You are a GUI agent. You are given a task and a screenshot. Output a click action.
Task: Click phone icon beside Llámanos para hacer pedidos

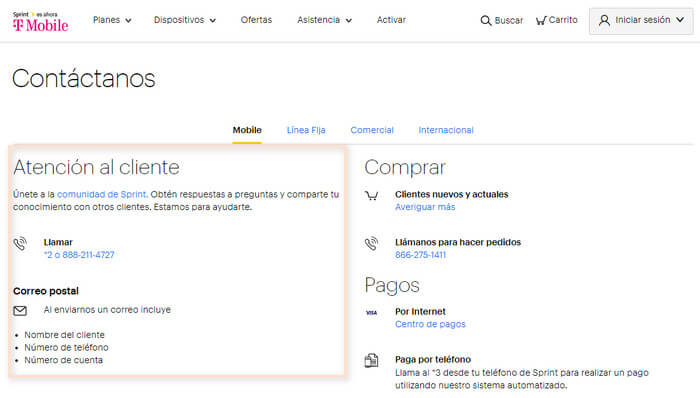click(x=371, y=244)
